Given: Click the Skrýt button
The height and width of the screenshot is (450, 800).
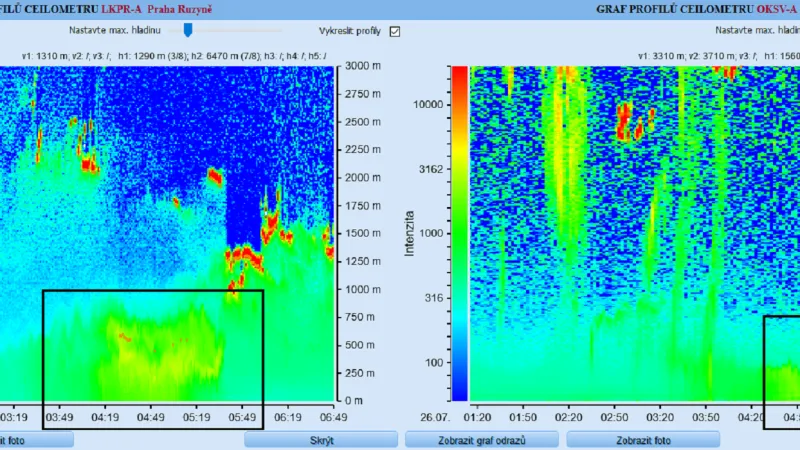Looking at the screenshot, I should 321,440.
